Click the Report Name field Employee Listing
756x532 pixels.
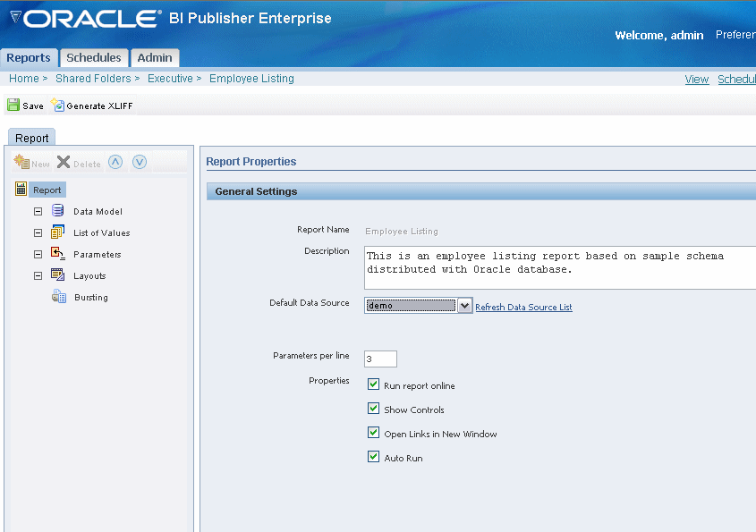(402, 232)
